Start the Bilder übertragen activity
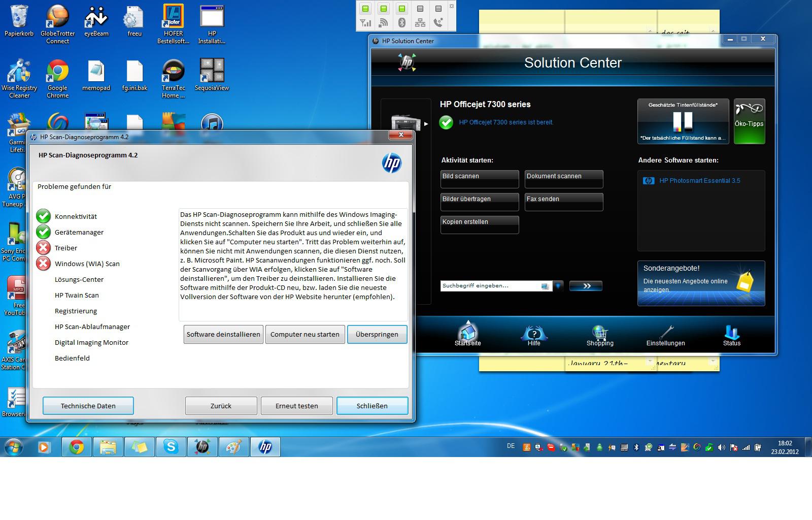 [480, 202]
